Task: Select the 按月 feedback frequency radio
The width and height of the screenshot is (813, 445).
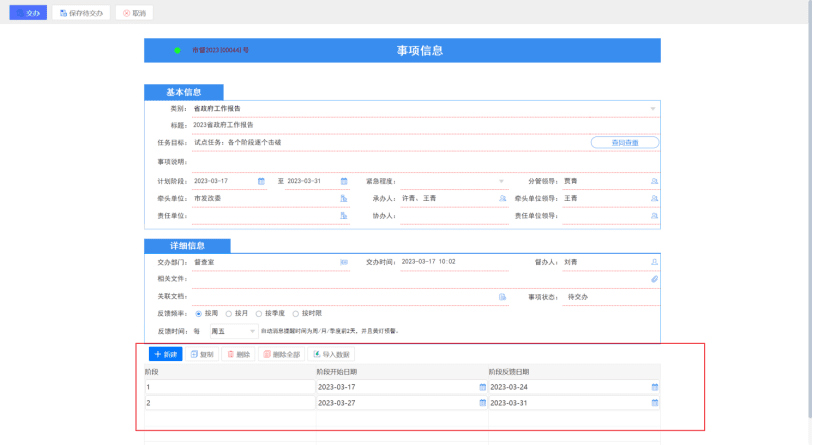Action: pyautogui.click(x=229, y=314)
